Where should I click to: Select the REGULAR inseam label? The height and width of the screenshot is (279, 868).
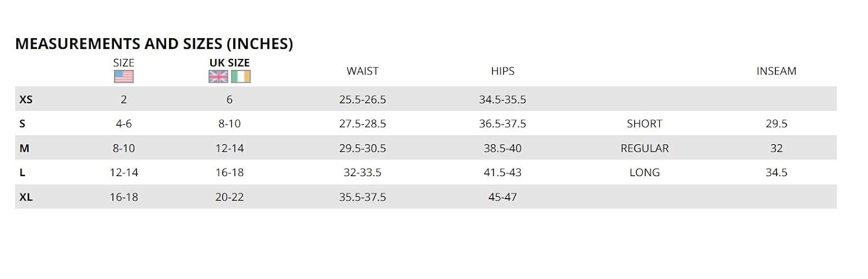644,148
